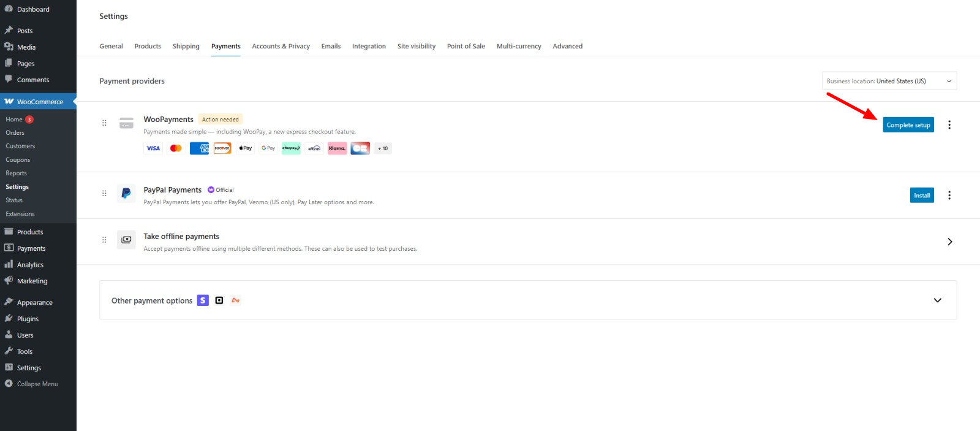
Task: Open WooCommerce Home submenu item
Action: (x=14, y=120)
